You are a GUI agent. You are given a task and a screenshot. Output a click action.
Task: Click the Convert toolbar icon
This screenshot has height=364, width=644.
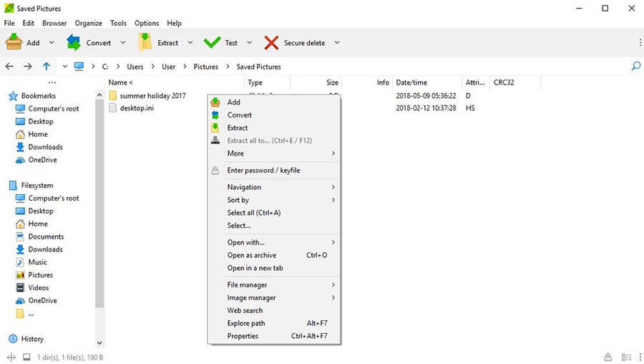click(74, 43)
